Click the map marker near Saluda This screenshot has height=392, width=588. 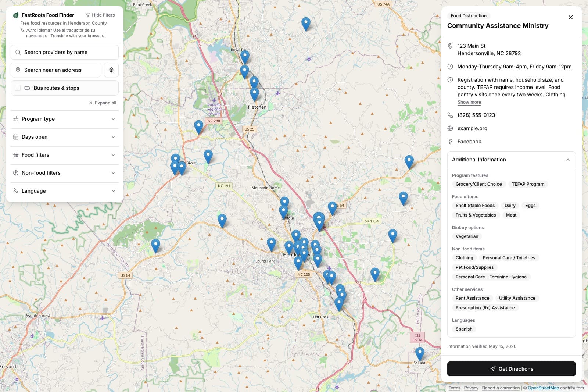(x=420, y=354)
